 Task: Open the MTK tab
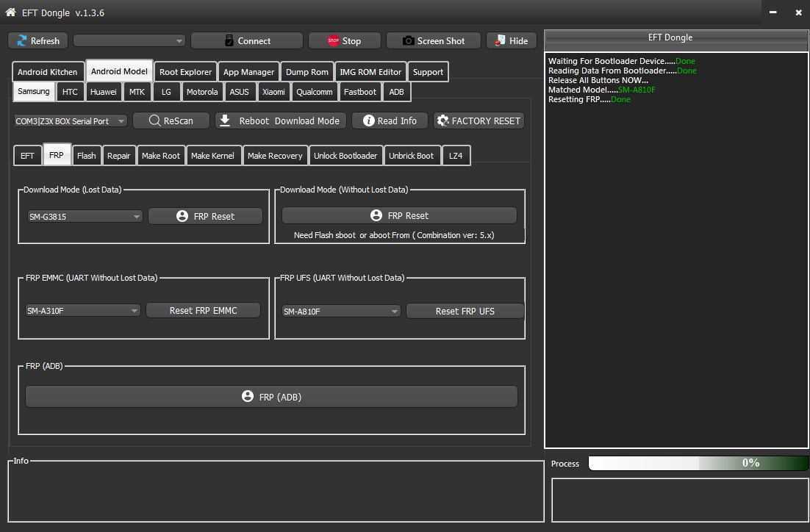[x=137, y=92]
